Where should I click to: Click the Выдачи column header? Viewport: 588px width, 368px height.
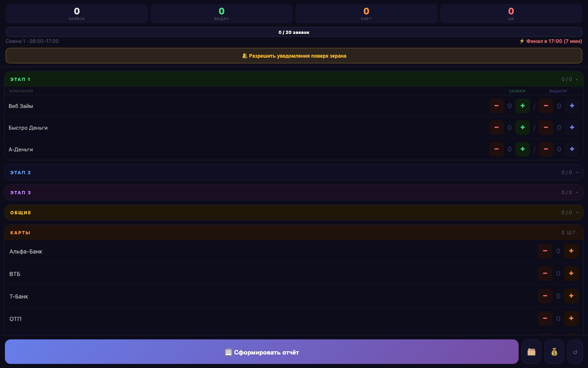[x=558, y=91]
